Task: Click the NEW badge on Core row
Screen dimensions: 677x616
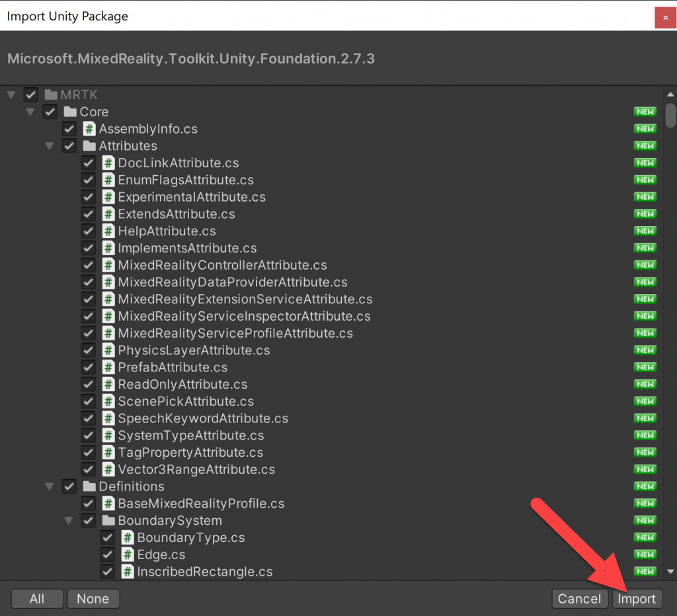Action: click(645, 112)
